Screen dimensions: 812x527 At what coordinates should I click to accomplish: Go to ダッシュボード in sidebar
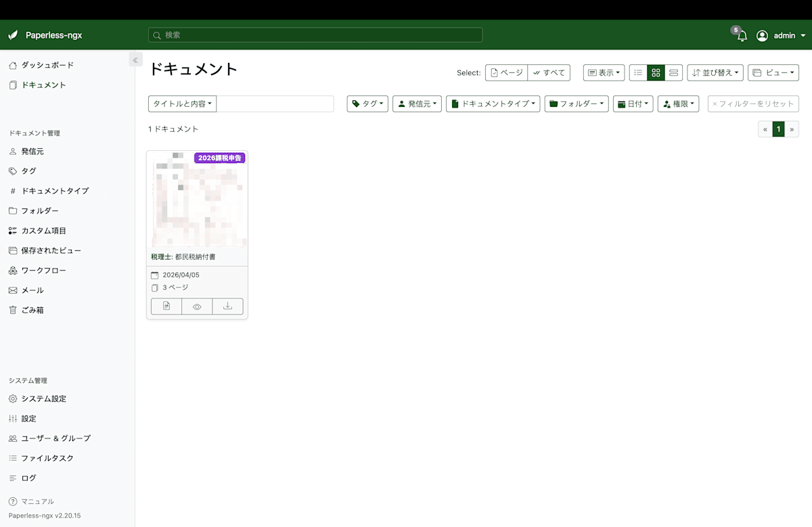[x=41, y=65]
